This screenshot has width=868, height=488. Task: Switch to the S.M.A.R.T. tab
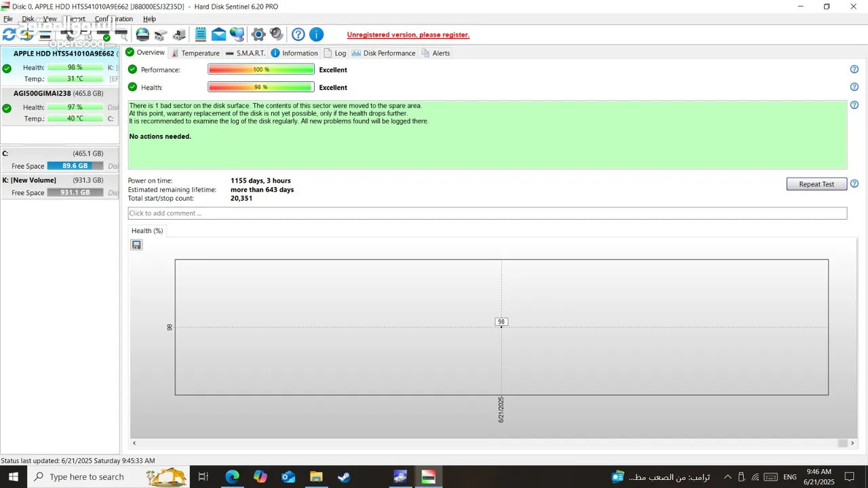(245, 53)
